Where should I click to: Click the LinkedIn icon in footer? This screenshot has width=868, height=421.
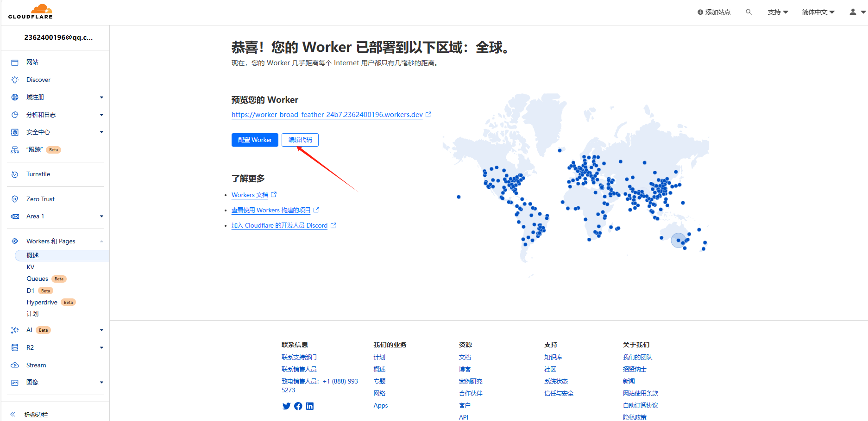pos(310,406)
